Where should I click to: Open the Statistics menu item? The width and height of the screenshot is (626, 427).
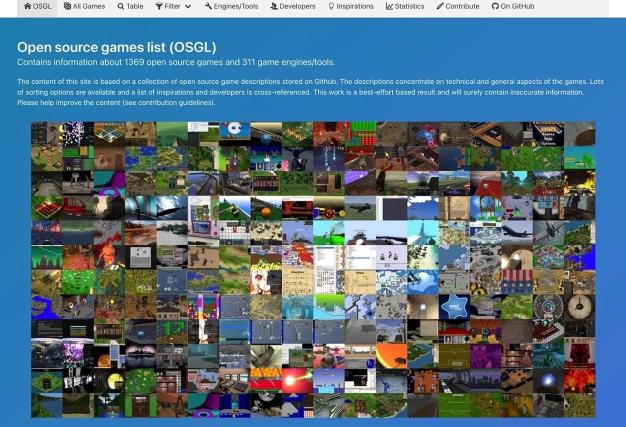405,6
